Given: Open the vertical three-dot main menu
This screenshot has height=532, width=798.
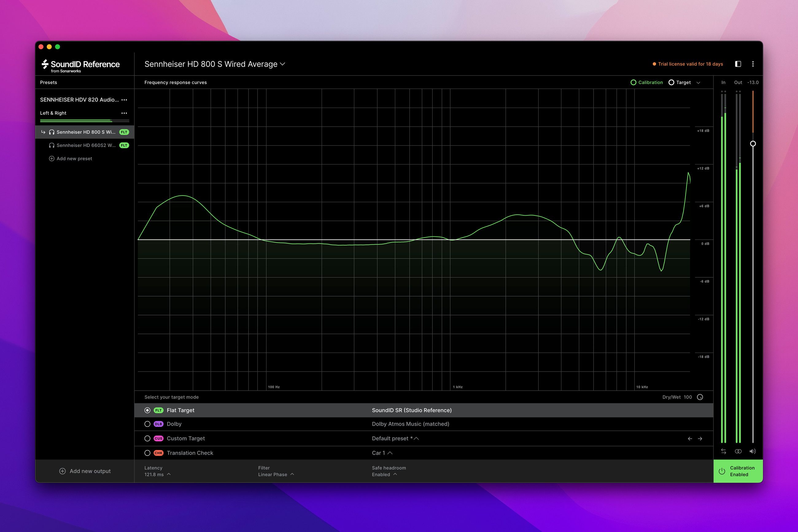Looking at the screenshot, I should click(x=753, y=64).
